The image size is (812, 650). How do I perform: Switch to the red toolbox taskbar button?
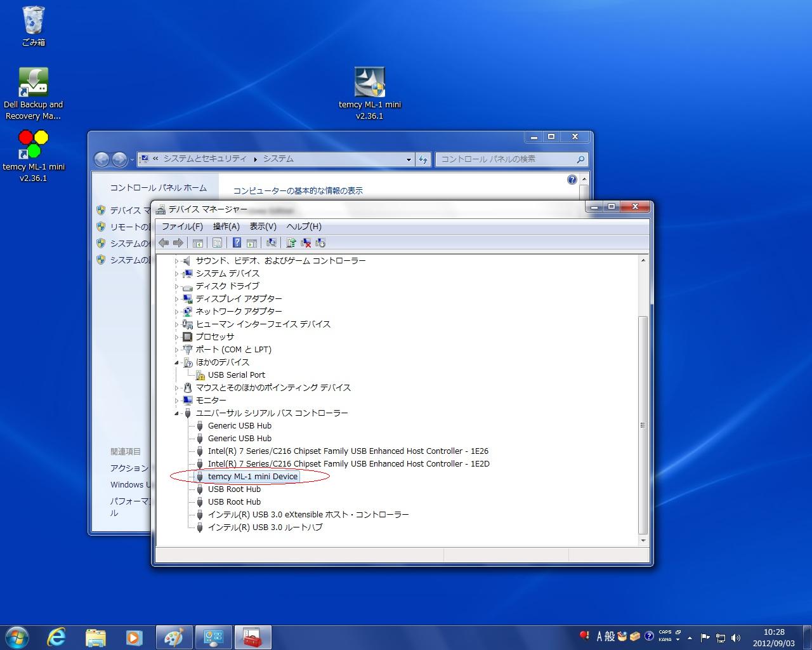click(x=253, y=637)
